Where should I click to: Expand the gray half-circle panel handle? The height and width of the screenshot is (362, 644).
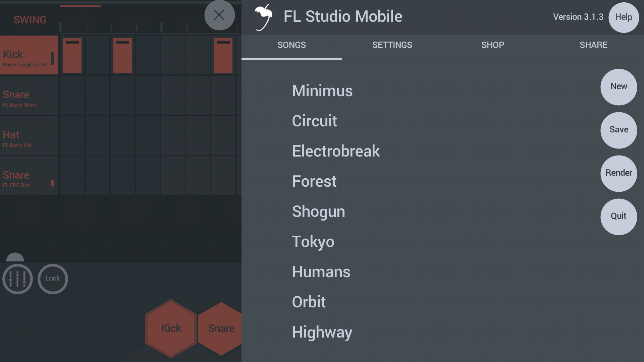(x=15, y=257)
